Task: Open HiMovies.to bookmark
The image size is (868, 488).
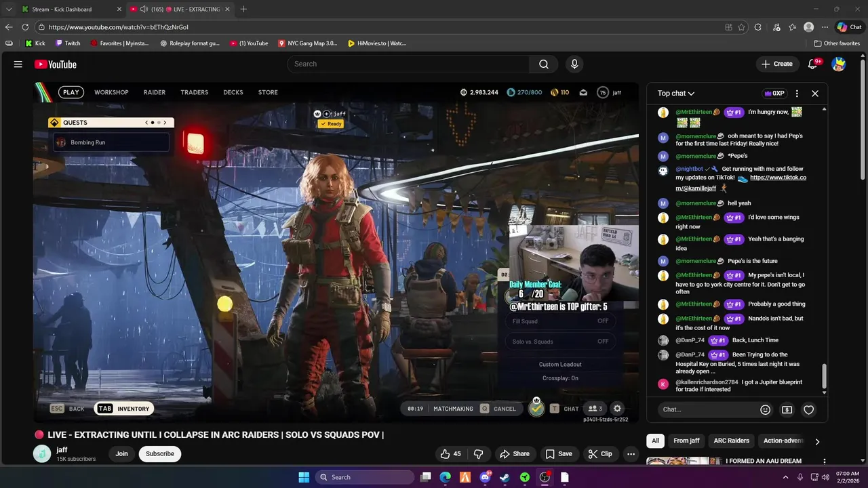Action: [x=376, y=43]
